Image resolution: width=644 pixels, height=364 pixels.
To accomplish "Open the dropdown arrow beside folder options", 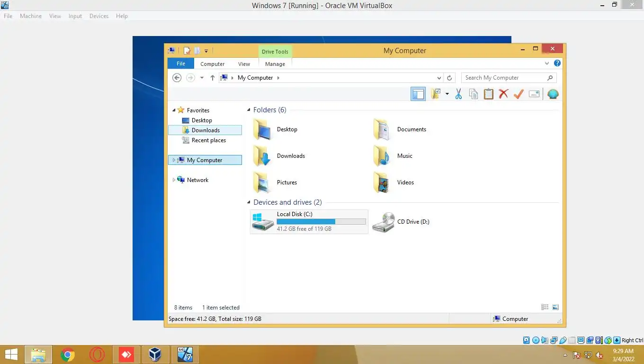I will tap(447, 94).
